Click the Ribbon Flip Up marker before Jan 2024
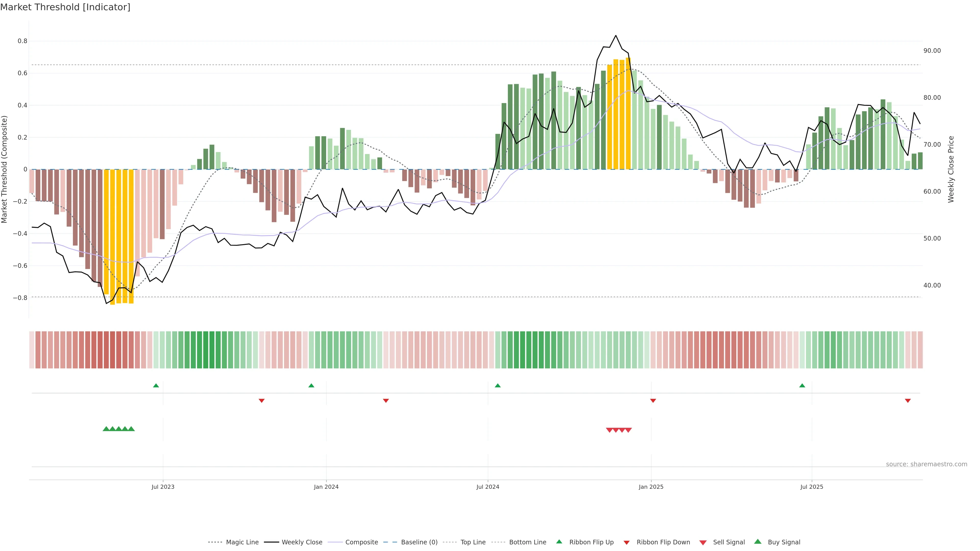980x551 pixels. (311, 386)
